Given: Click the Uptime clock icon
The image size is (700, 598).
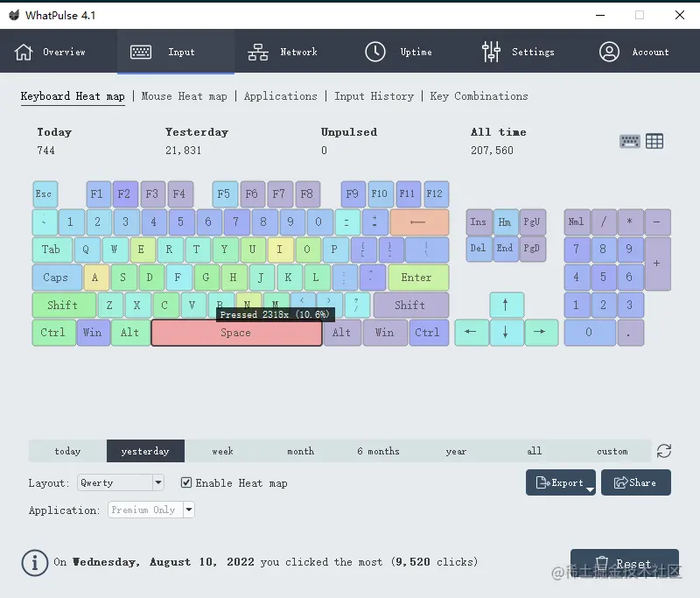Looking at the screenshot, I should point(375,52).
